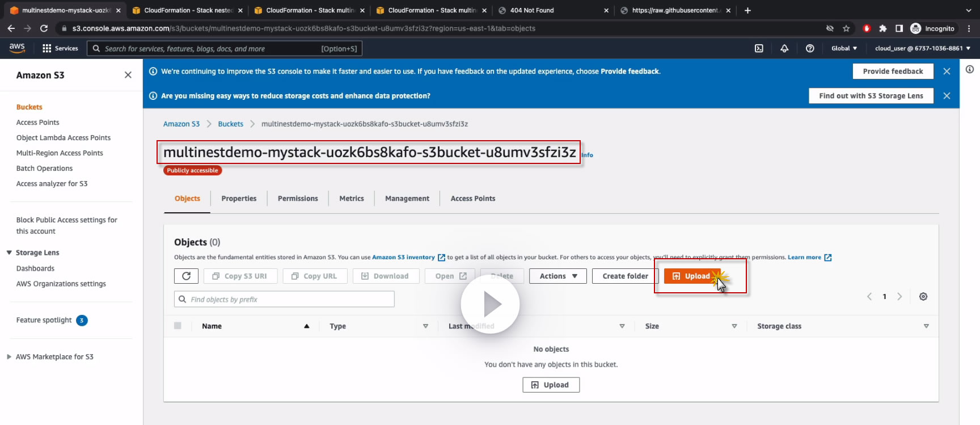Click the Provide feedback button
Screen dimensions: 980x425
point(893,71)
